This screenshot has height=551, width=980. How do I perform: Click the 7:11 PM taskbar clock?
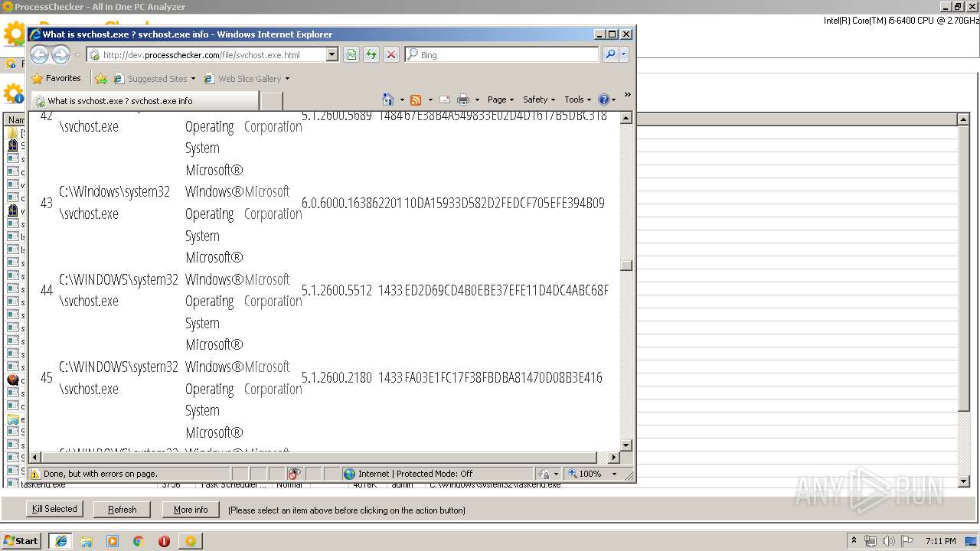pyautogui.click(x=941, y=541)
